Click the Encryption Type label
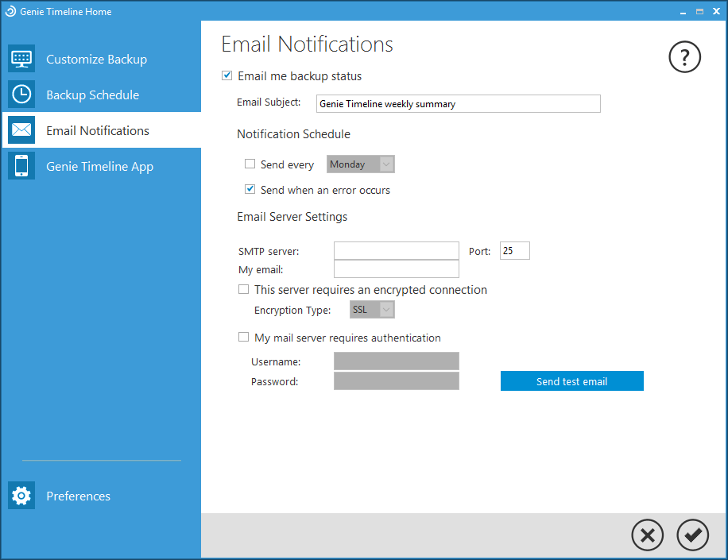The width and height of the screenshot is (728, 560). (292, 311)
